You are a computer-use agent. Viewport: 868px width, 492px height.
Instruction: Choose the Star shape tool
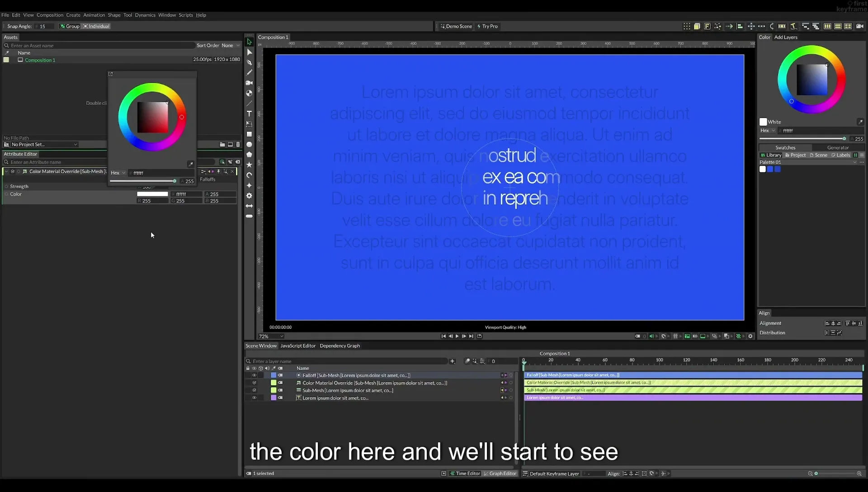249,165
